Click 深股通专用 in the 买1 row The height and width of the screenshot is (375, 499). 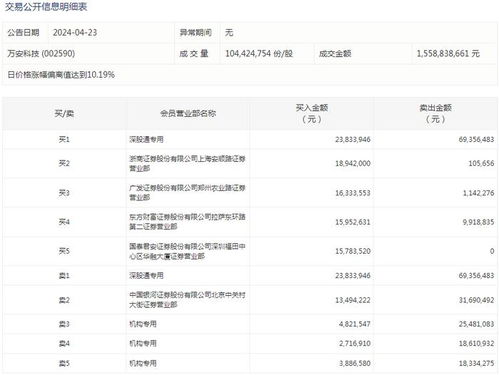pyautogui.click(x=146, y=139)
